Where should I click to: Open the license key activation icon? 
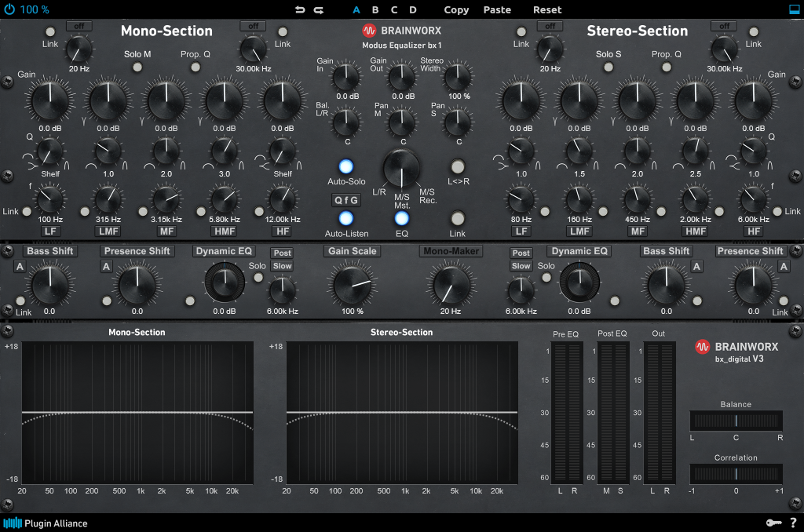[x=773, y=523]
